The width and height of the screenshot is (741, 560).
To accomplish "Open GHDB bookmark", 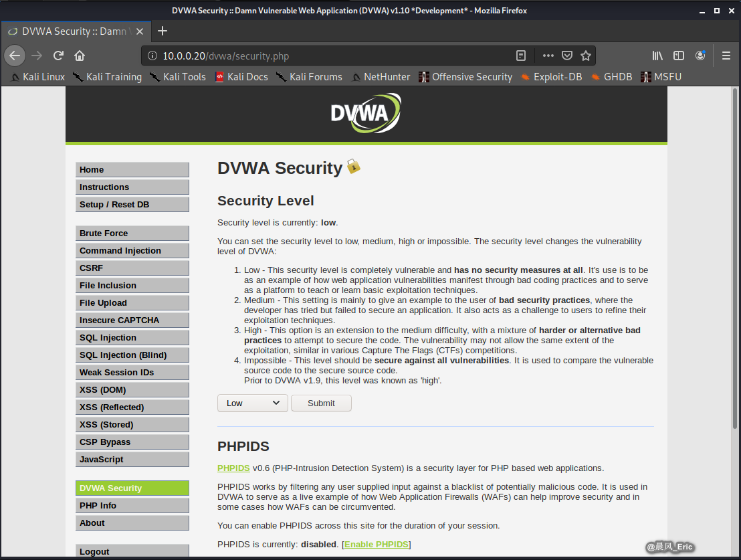I will 611,77.
